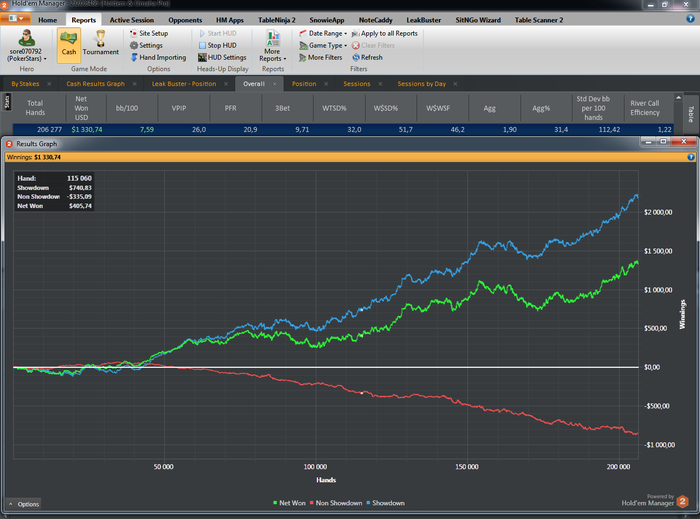
Task: Select the Cash game mode icon
Action: point(68,39)
